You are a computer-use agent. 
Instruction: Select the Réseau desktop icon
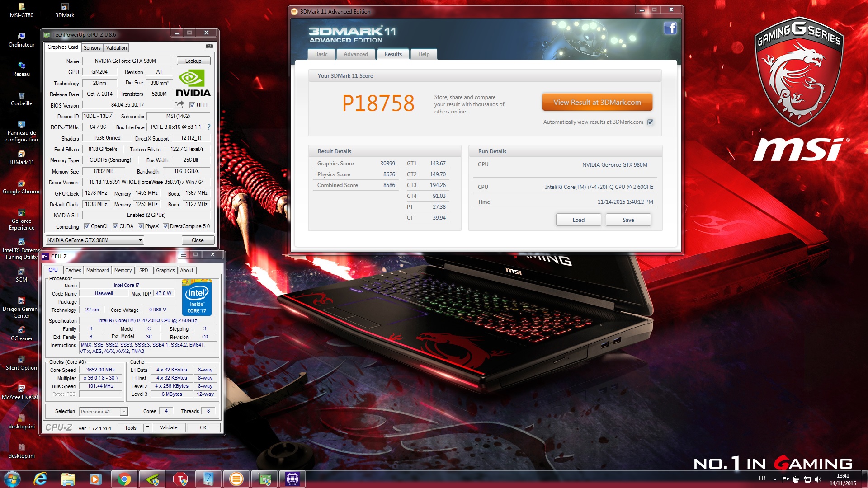point(21,69)
